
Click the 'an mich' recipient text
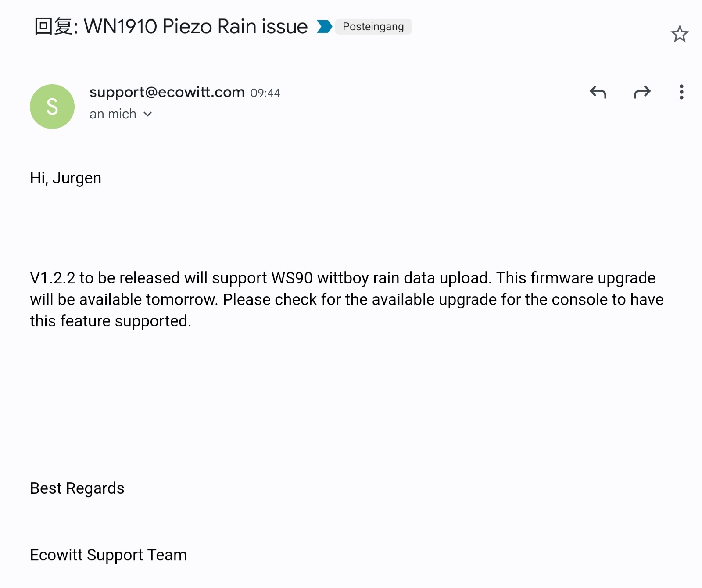(113, 114)
